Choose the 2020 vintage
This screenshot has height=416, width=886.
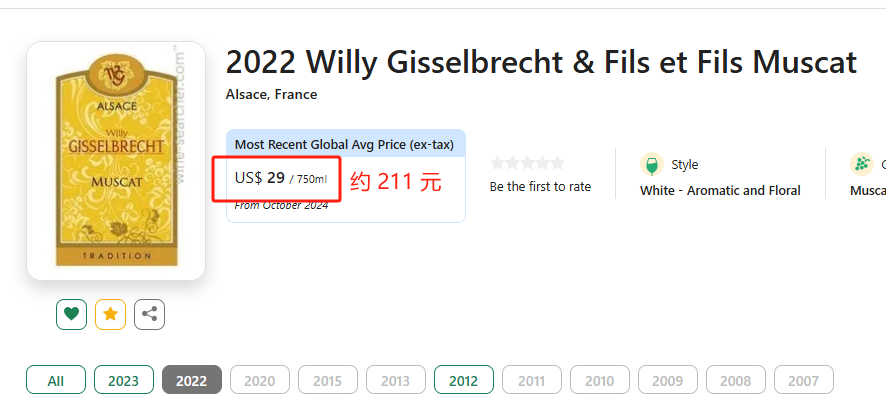click(x=259, y=381)
